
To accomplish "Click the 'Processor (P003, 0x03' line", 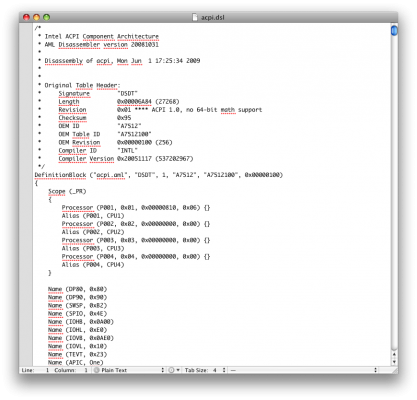I will point(136,240).
